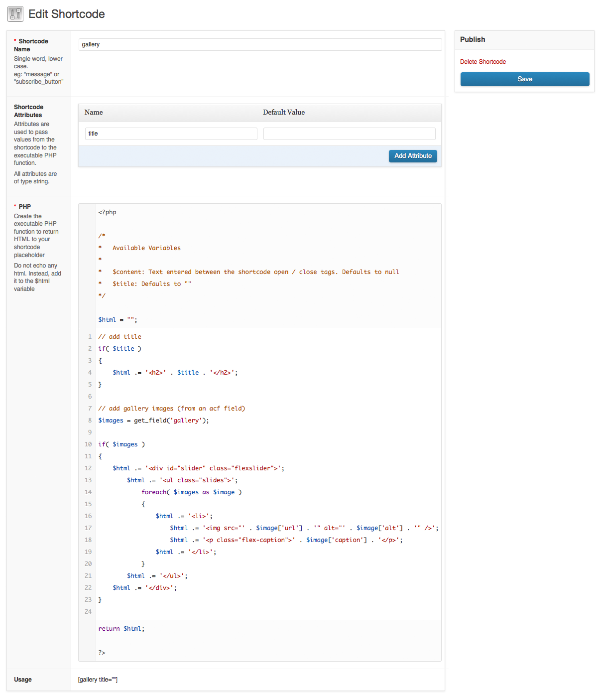The height and width of the screenshot is (700, 602).
Task: Click the Default Value column header
Action: click(x=284, y=113)
